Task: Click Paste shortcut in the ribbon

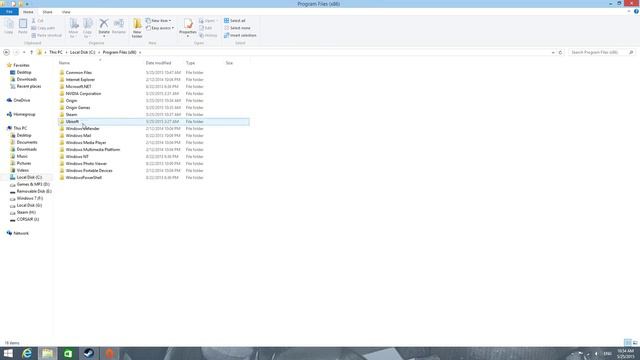Action: (47, 36)
